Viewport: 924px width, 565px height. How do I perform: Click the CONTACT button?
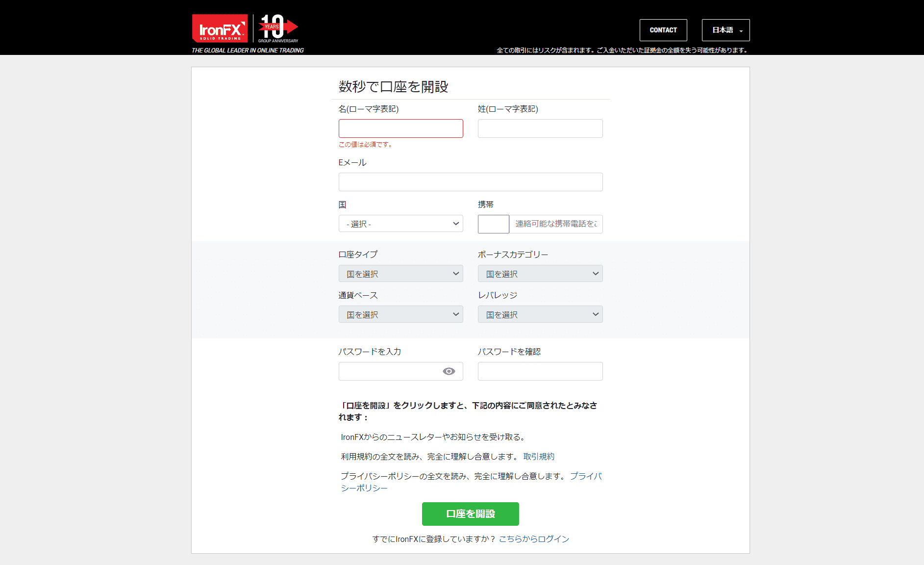click(x=663, y=30)
